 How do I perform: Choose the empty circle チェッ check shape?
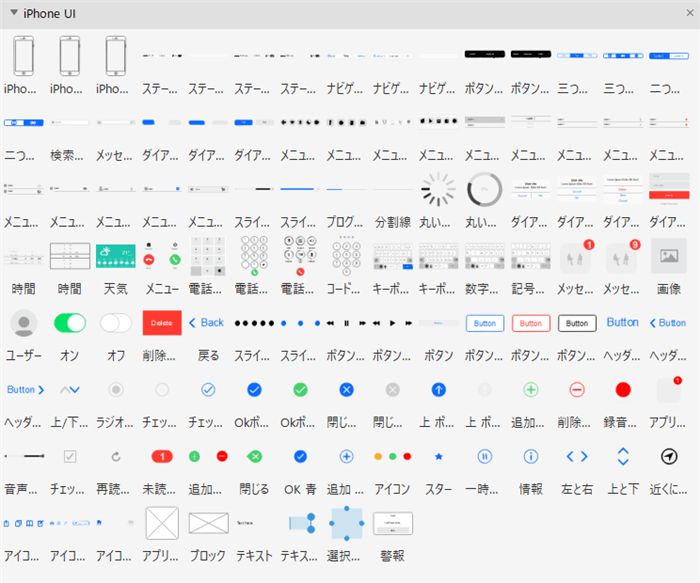pyautogui.click(x=162, y=390)
